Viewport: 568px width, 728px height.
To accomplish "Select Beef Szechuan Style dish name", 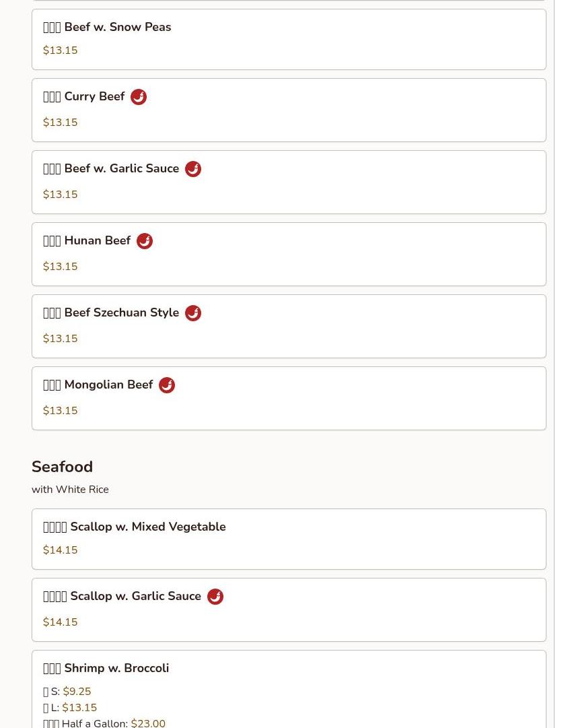I will 121,313.
